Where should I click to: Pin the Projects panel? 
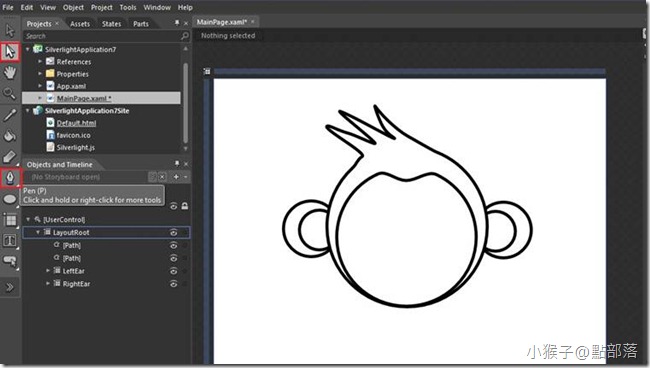pyautogui.click(x=177, y=23)
